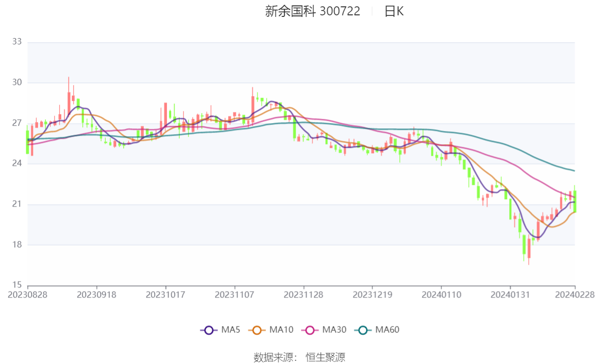Image resolution: width=599 pixels, height=364 pixels.
Task: Click x-axis date label 20231107
Action: 235,295
